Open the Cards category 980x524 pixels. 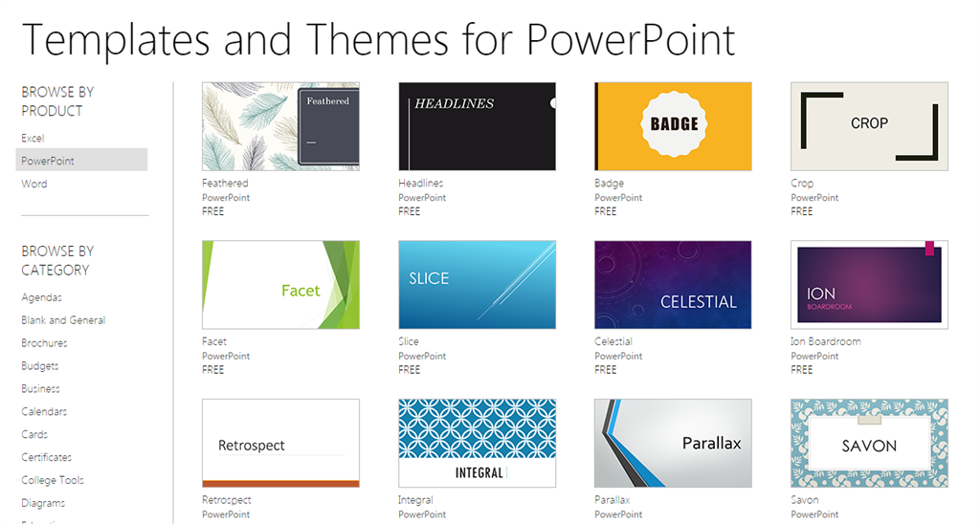(33, 434)
